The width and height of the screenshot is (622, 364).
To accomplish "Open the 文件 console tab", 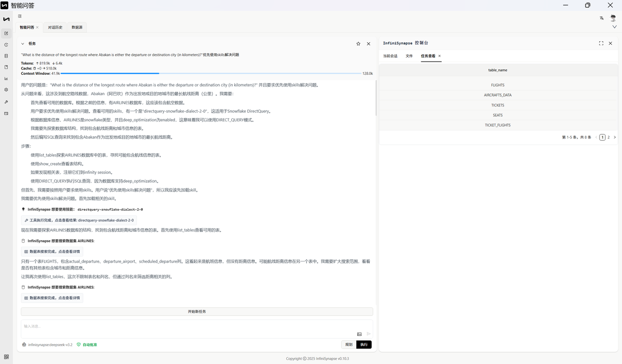I will [409, 56].
